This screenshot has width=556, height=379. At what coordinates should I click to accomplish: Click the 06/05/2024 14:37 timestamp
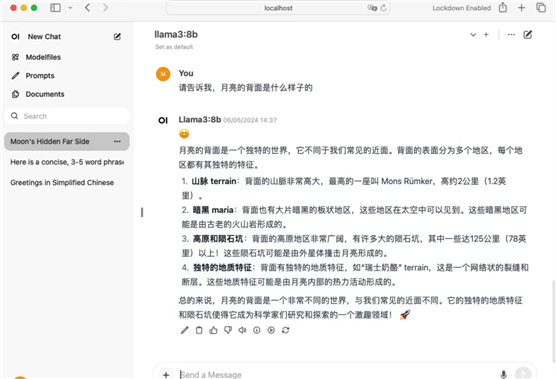pos(250,120)
